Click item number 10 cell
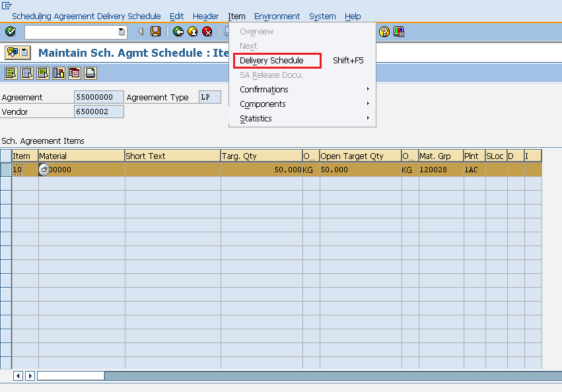 (x=25, y=170)
